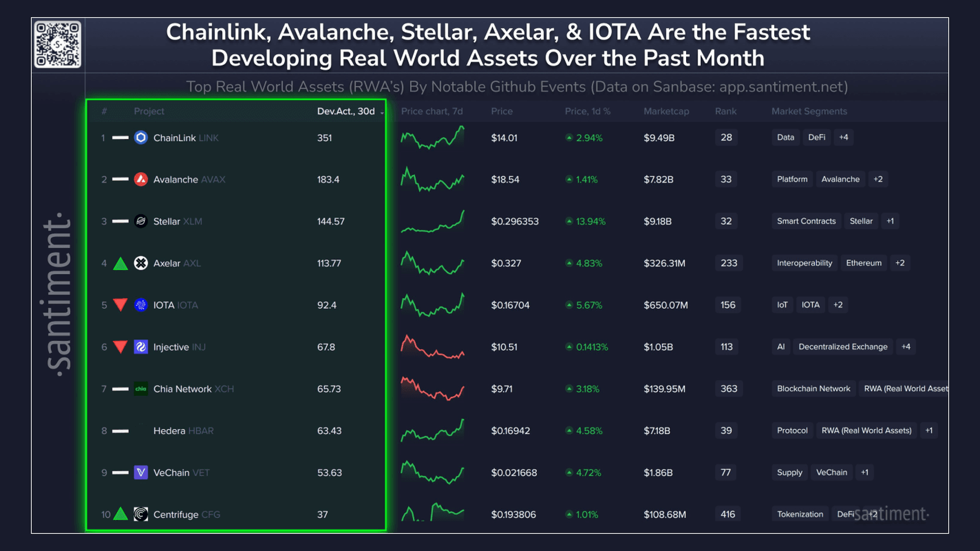Select the Ethereum segment tag
Viewport: 980px width, 551px height.
pyautogui.click(x=864, y=263)
